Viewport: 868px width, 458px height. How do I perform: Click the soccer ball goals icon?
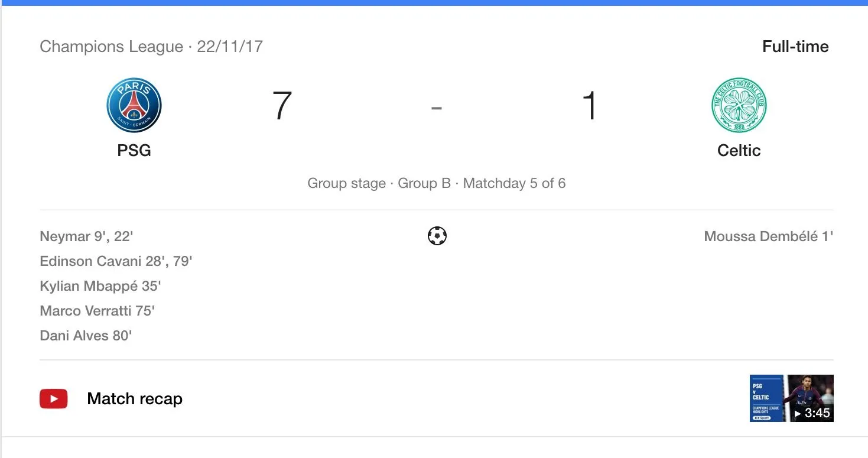pos(437,236)
